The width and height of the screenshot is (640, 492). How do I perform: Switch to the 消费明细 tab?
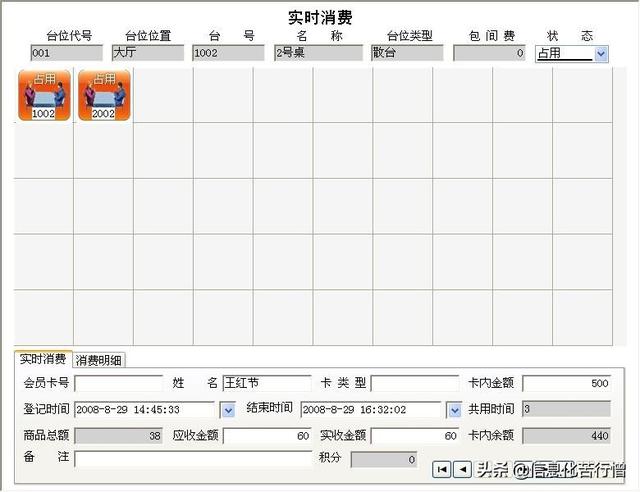99,360
